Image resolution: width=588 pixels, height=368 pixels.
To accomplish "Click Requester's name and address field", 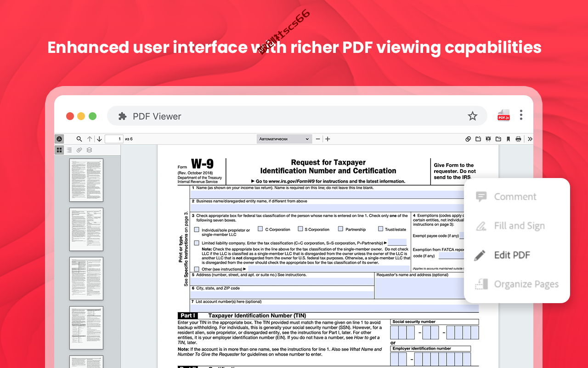I will (x=420, y=288).
